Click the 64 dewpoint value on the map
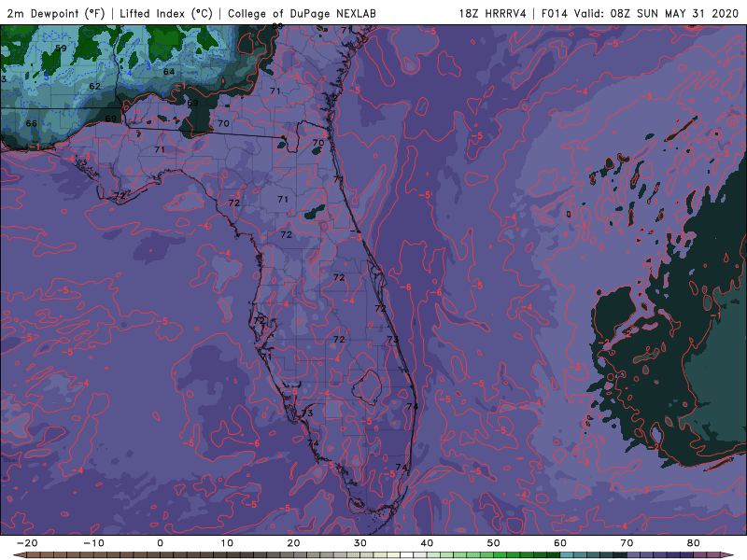 (x=169, y=72)
